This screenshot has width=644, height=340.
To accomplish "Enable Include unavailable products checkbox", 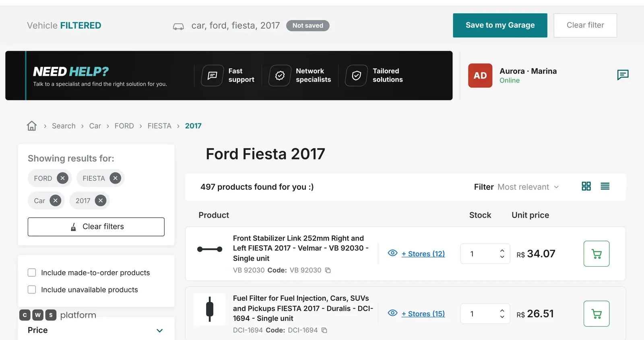I will (32, 290).
